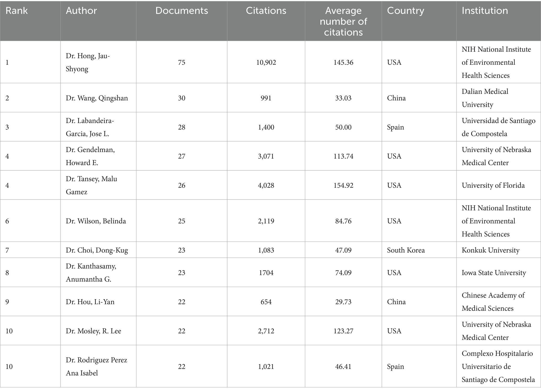Click the Average number of citations header
Viewport: 541px width, 392px height.
[343, 21]
